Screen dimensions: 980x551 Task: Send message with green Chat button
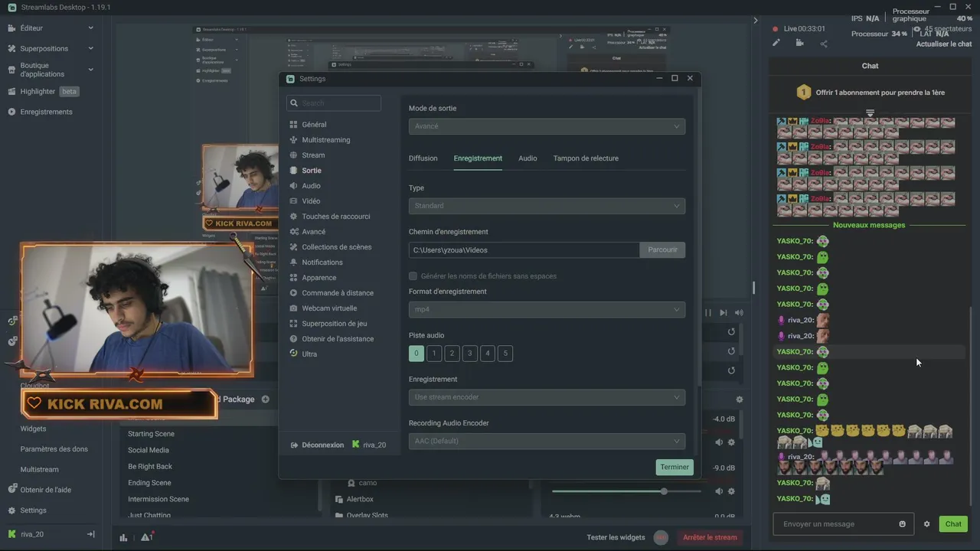click(x=953, y=524)
